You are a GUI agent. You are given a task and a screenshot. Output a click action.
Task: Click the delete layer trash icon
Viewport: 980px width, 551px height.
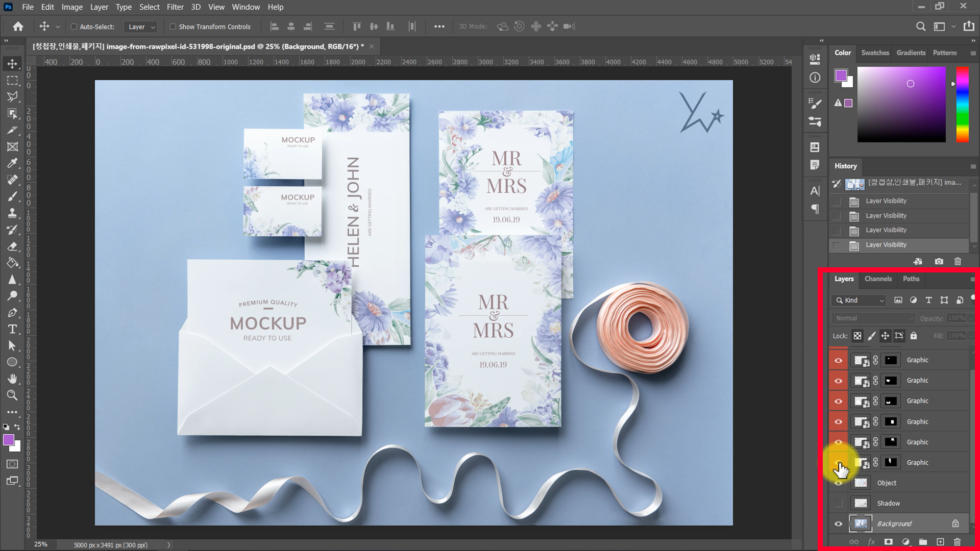click(x=957, y=542)
